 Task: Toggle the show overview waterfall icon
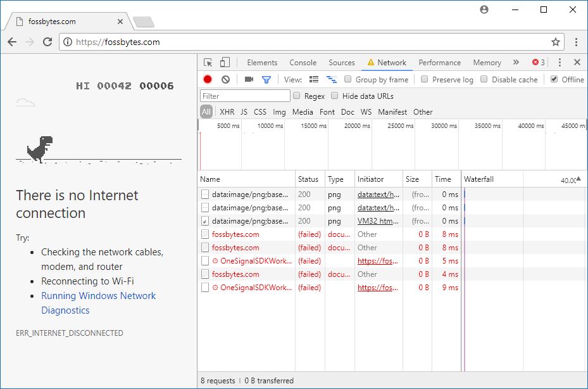pos(332,78)
